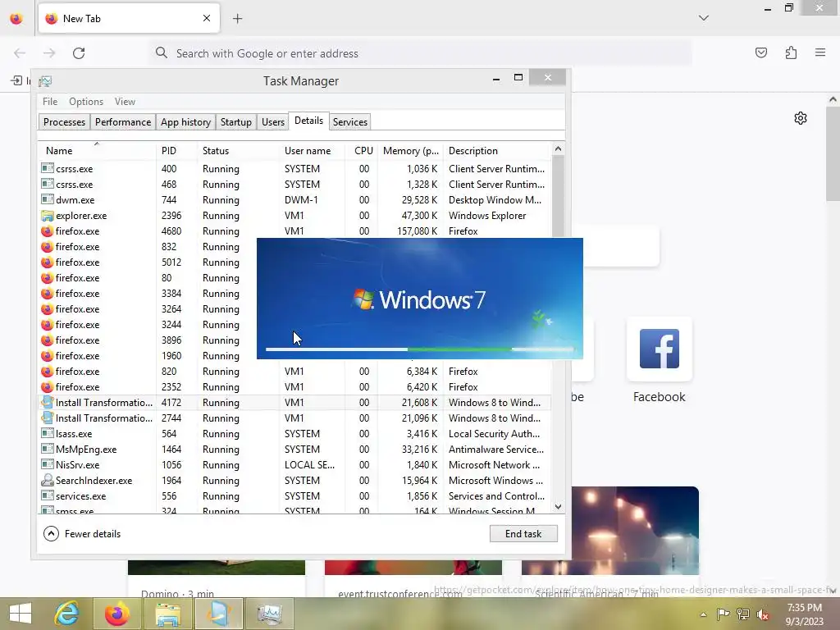Sort the list by Name column header
The height and width of the screenshot is (630, 840).
[97, 151]
